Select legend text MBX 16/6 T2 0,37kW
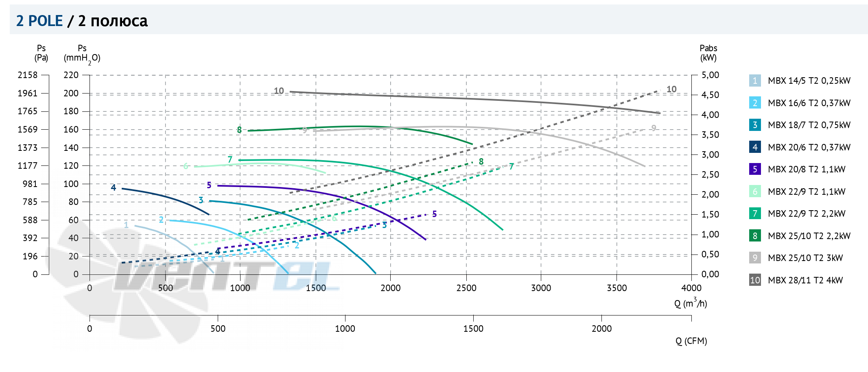The width and height of the screenshot is (868, 372). point(809,103)
